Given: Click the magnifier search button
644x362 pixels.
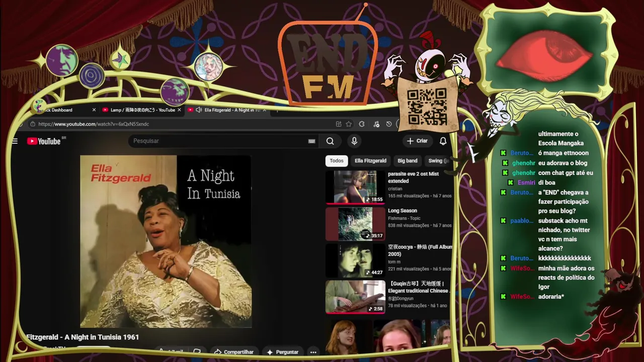Looking at the screenshot, I should click(330, 141).
